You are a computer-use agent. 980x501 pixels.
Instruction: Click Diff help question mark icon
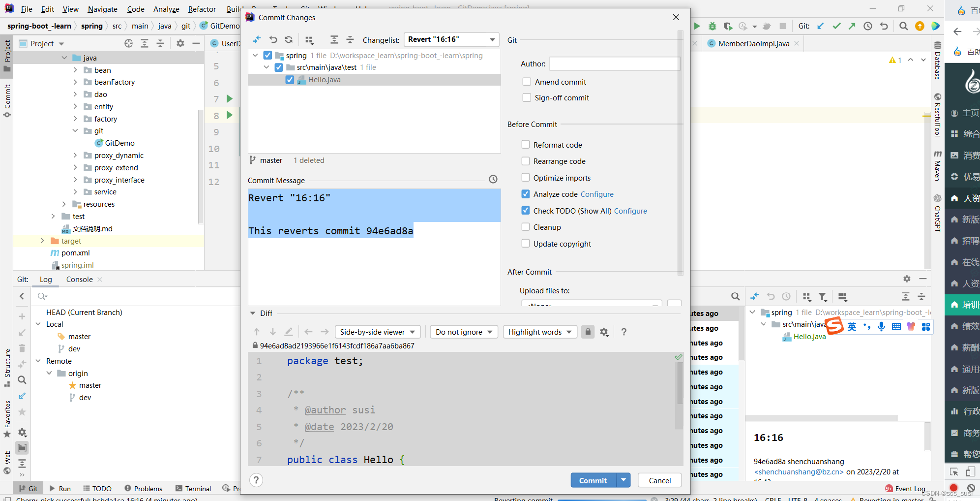[x=624, y=332]
